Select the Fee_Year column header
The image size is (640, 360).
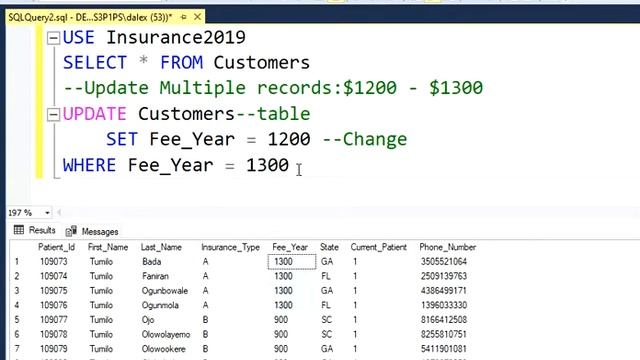point(290,247)
